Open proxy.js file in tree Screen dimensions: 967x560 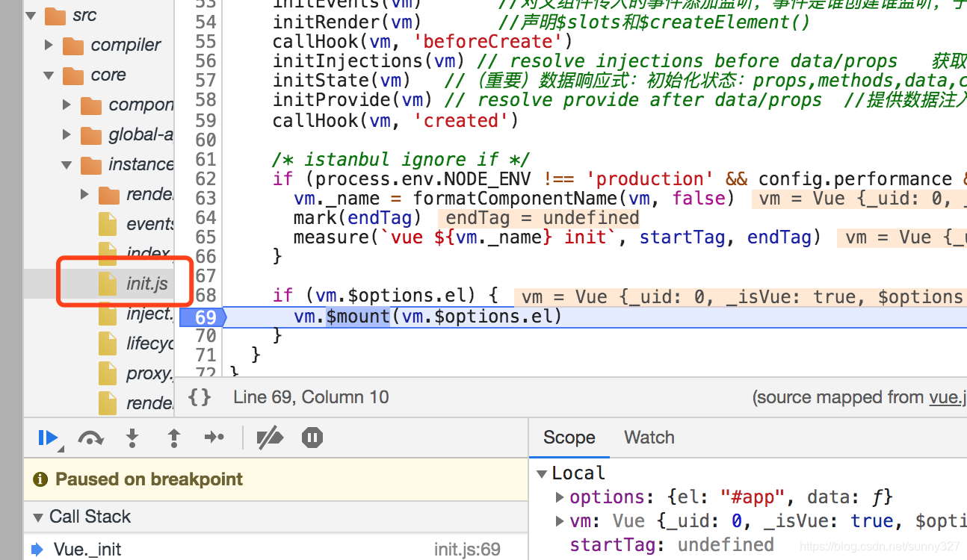coord(149,373)
